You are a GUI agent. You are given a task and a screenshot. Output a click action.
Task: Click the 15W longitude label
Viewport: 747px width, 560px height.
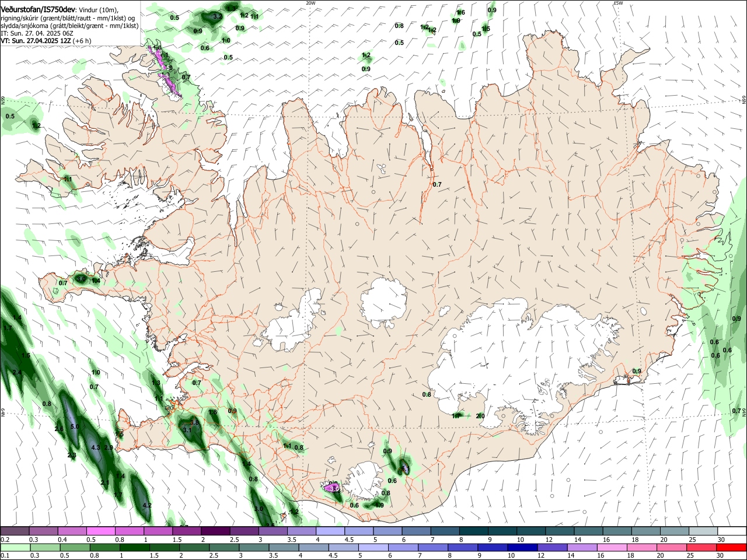[x=618, y=2]
